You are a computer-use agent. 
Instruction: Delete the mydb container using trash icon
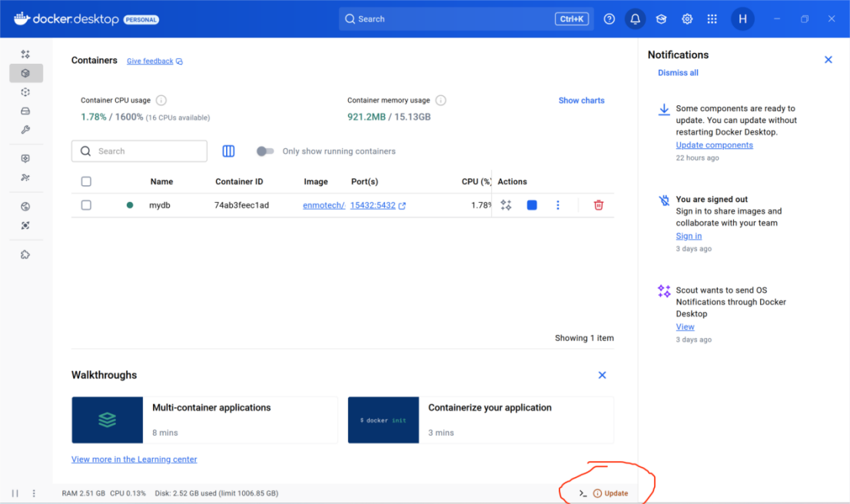599,205
